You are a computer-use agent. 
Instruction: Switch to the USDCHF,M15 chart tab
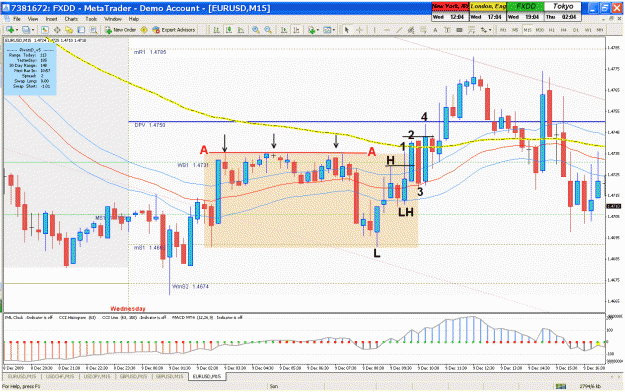click(x=60, y=376)
